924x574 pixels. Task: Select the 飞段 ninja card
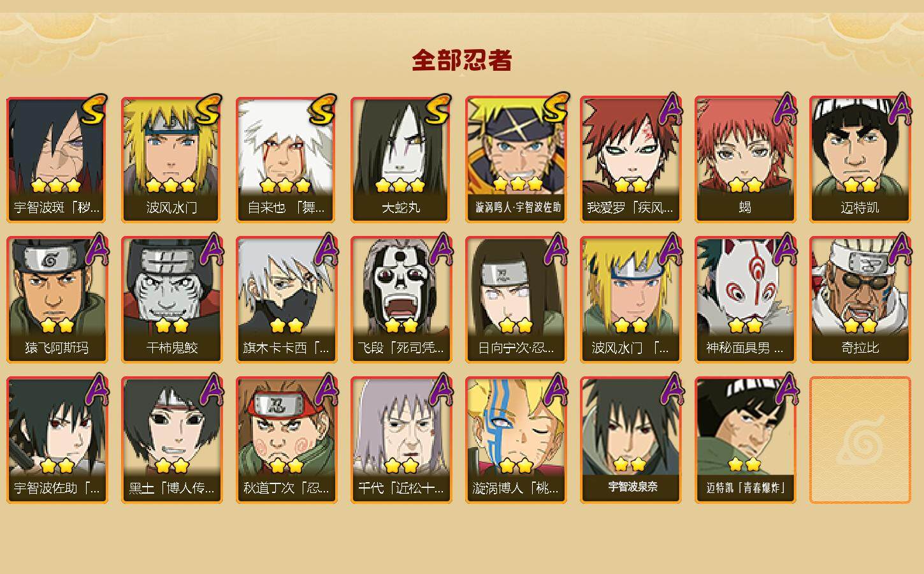[x=401, y=300]
